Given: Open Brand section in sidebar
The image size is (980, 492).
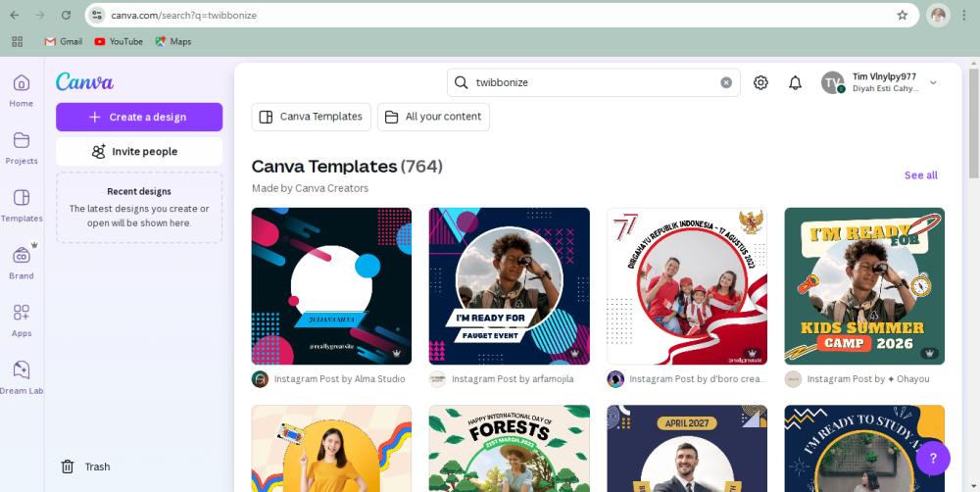Looking at the screenshot, I should (x=22, y=264).
